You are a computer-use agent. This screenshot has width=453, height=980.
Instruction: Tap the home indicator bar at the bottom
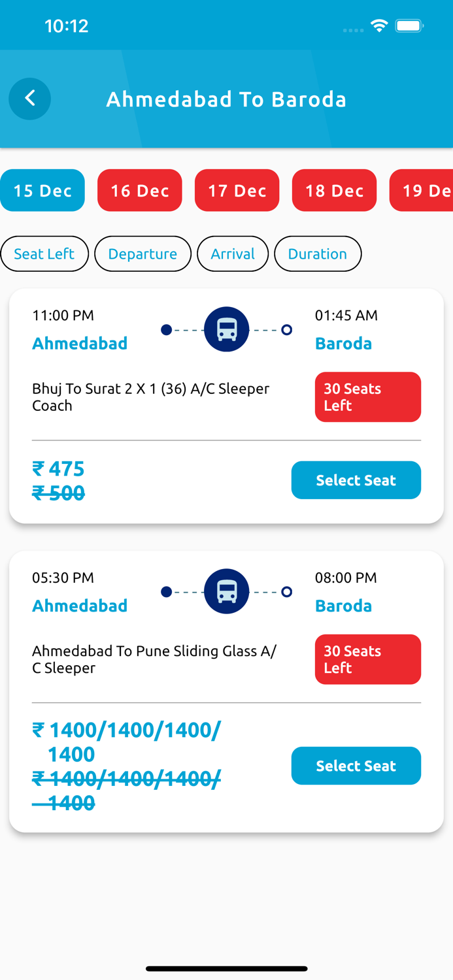(226, 968)
